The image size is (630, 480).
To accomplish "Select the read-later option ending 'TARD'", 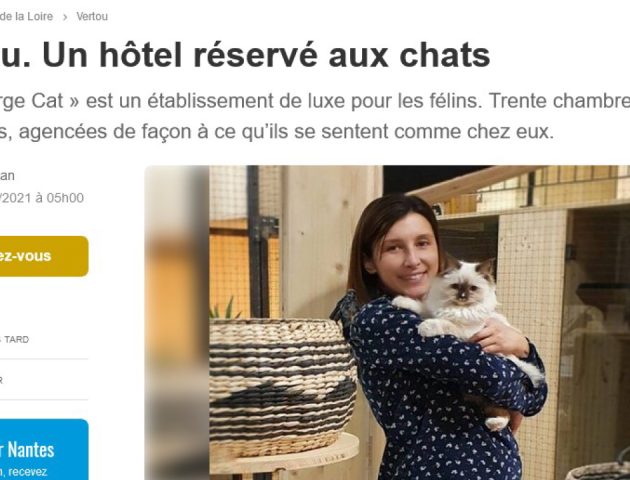I will [x=14, y=339].
